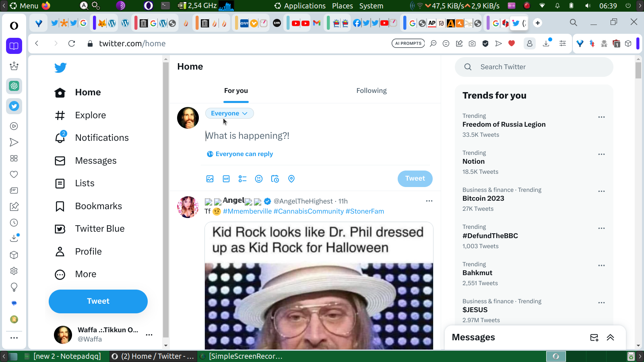
Task: Open the Everyone audience dropdown
Action: [229, 113]
